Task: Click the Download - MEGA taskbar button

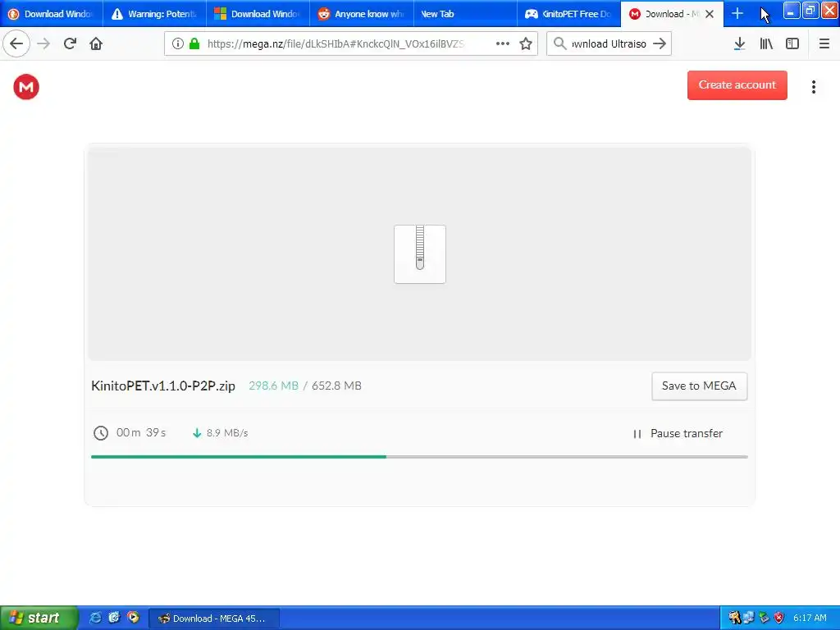Action: (x=213, y=619)
